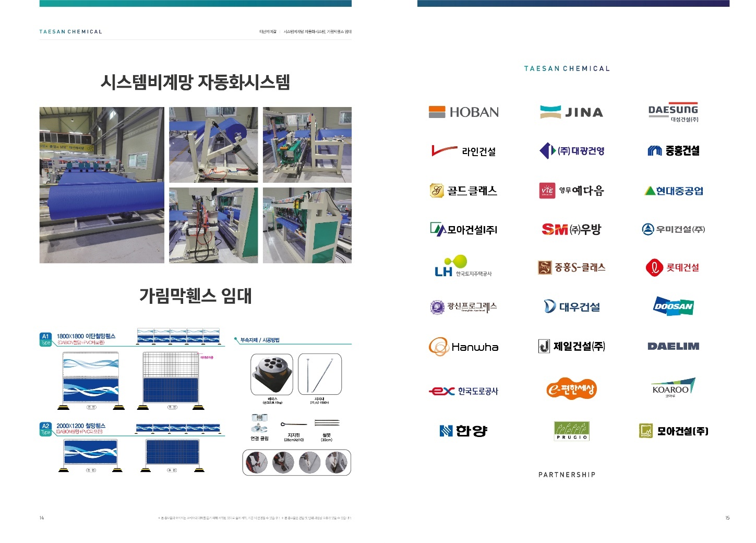Click the ex 한국도로공사 logo

pos(463,391)
